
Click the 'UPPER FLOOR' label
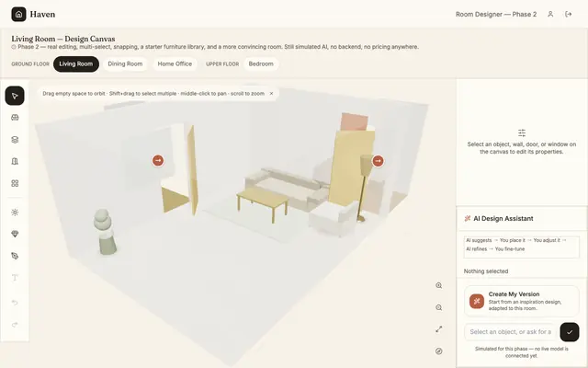pyautogui.click(x=222, y=64)
